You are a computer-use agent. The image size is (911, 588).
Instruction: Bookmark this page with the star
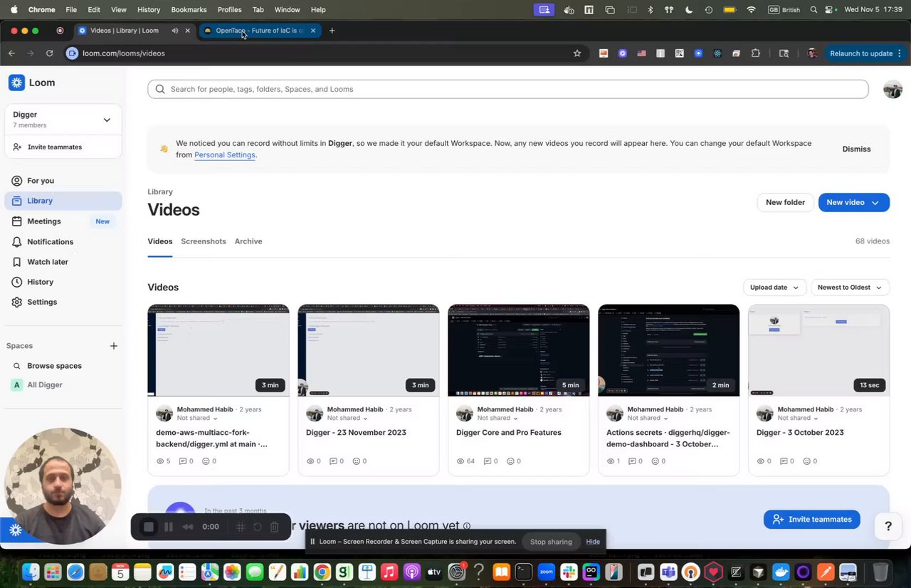pyautogui.click(x=577, y=53)
